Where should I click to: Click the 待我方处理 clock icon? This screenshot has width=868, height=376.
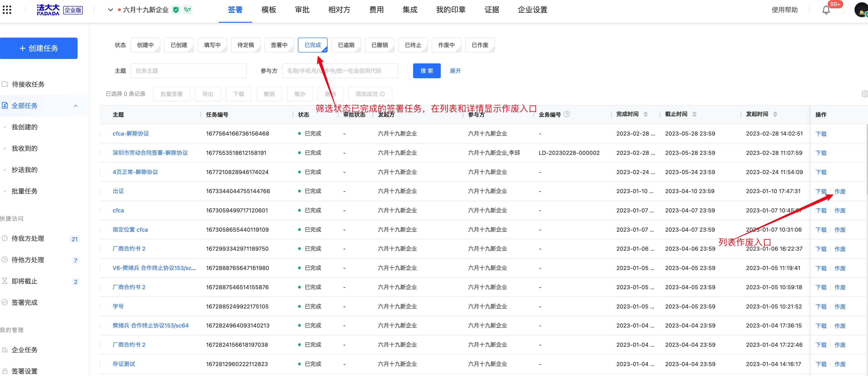click(x=5, y=238)
